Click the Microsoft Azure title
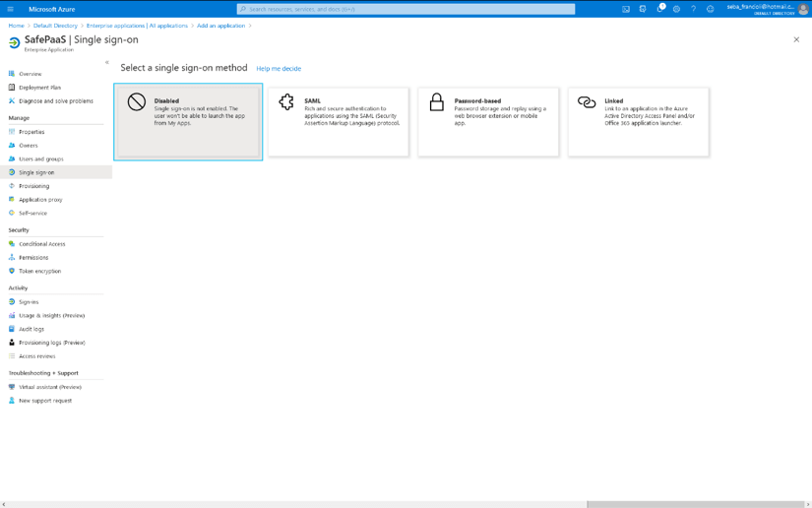Image resolution: width=812 pixels, height=508 pixels. coord(52,9)
